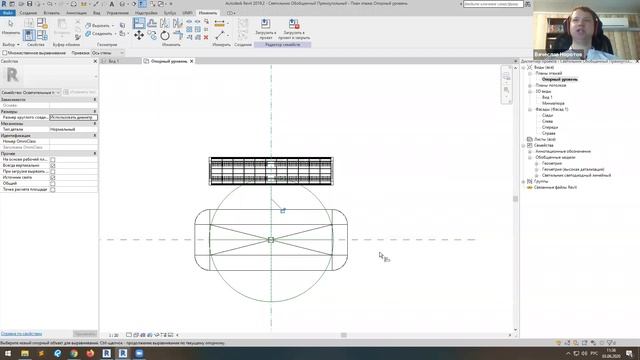Click the Properties help link

tap(21, 334)
